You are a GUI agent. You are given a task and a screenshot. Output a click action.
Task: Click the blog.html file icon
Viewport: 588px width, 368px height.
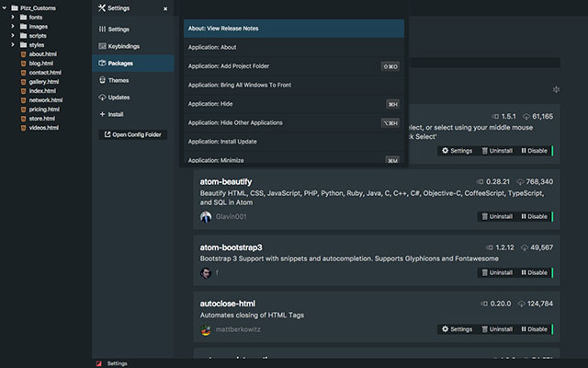pyautogui.click(x=23, y=63)
